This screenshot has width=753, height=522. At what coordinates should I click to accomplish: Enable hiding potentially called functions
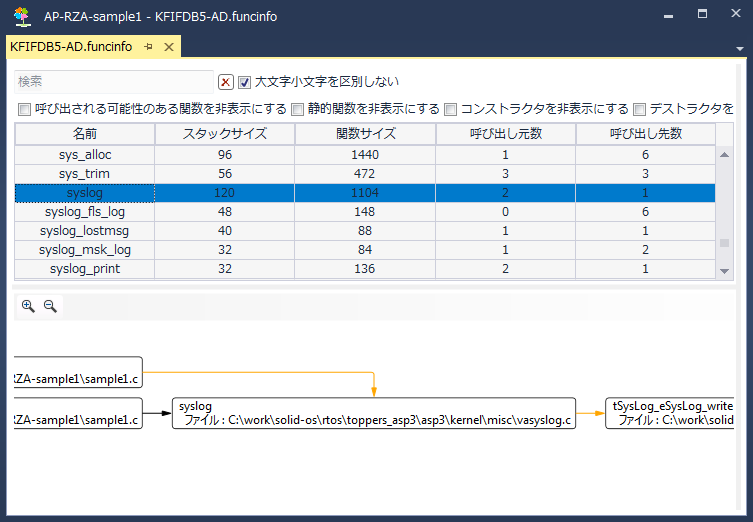click(x=25, y=109)
